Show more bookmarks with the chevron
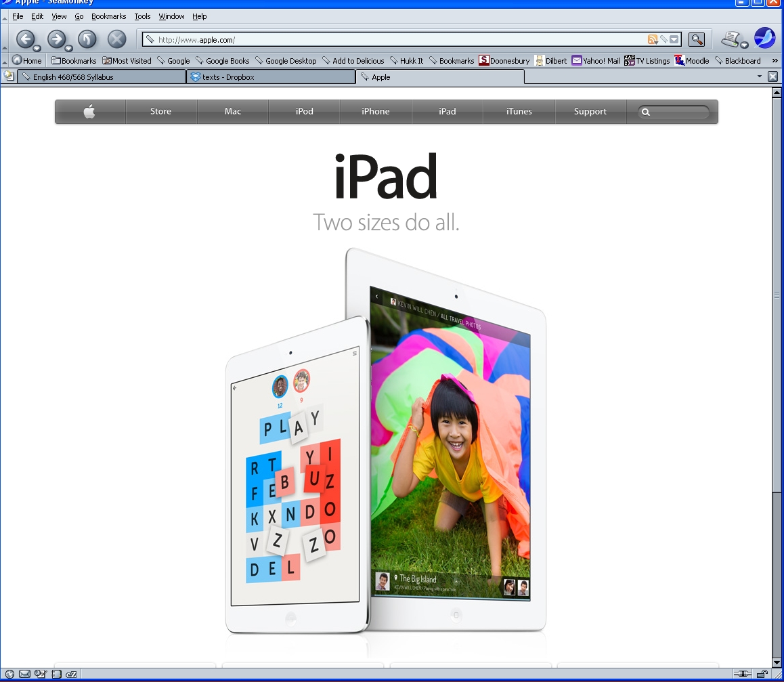Screen dimensions: 784x682 775,61
